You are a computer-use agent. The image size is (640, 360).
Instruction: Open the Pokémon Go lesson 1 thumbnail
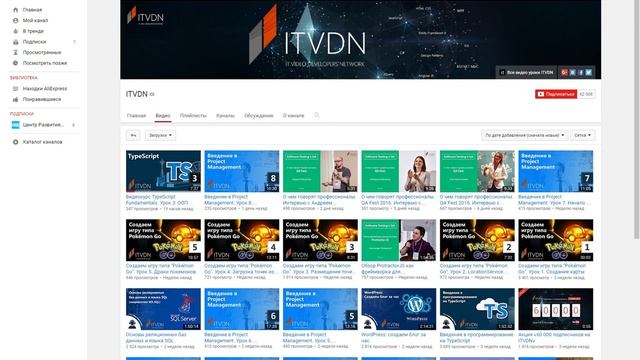(556, 240)
